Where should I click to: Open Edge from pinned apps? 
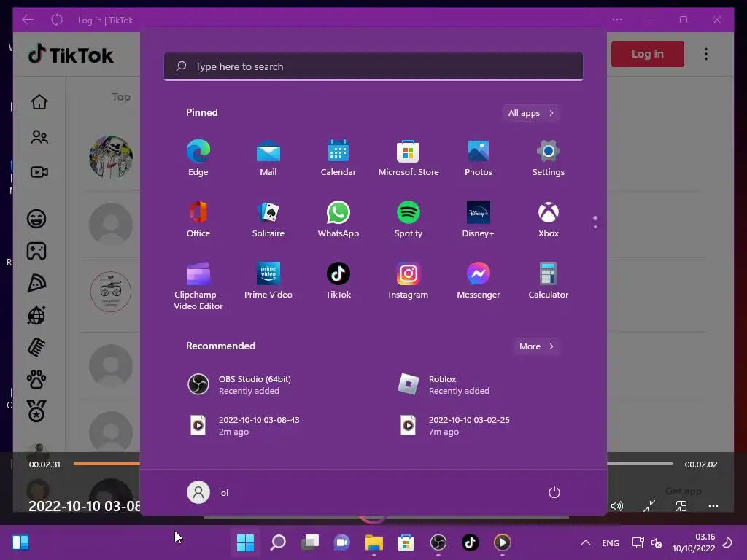point(198,158)
